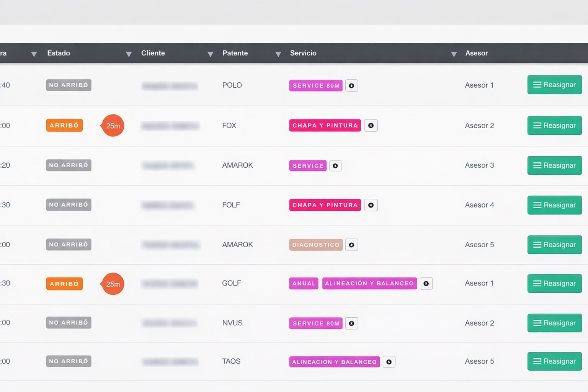Click Reasignar button in the GOLF row
This screenshot has width=588, height=392.
tap(554, 284)
